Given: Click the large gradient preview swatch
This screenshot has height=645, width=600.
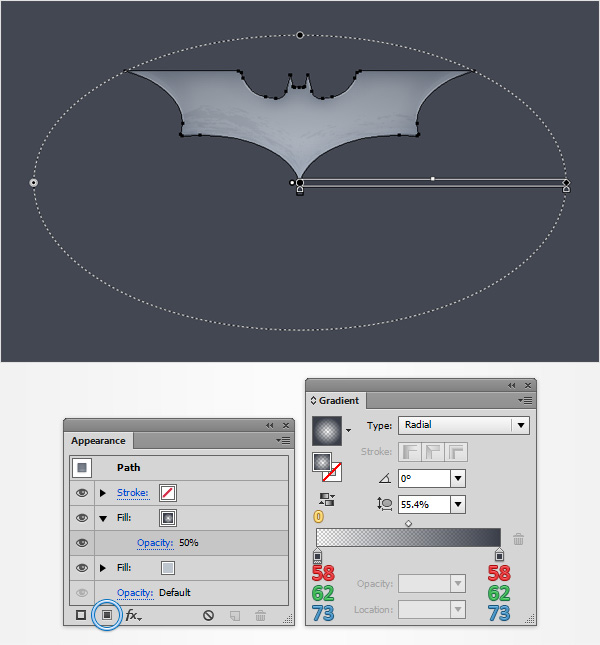Looking at the screenshot, I should point(327,431).
